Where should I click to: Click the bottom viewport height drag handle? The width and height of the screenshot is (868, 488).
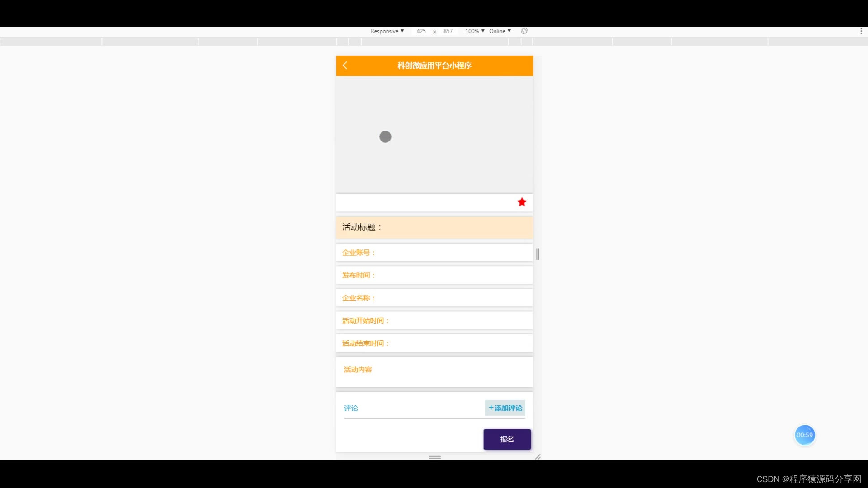[x=434, y=457]
